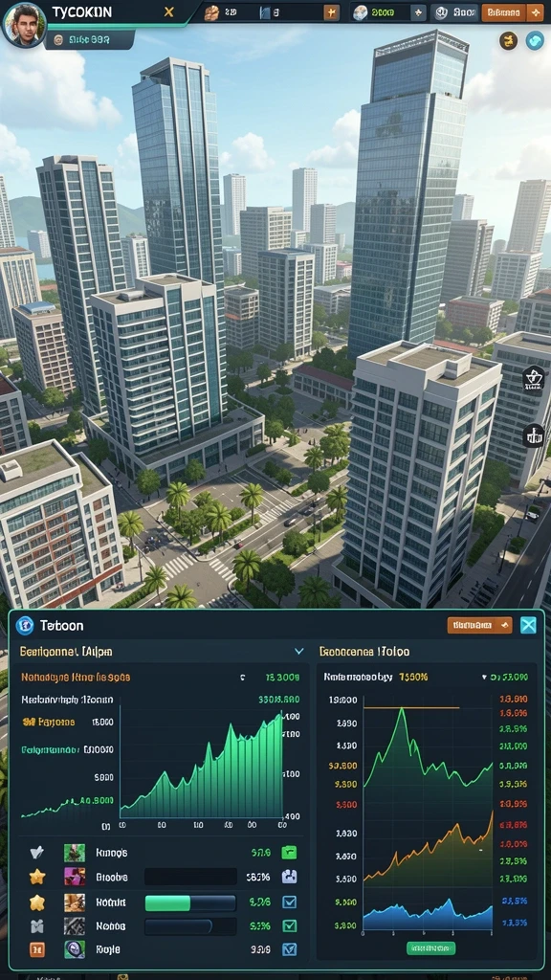551x980 pixels.
Task: Close the Tetoon statistics panel
Action: click(528, 625)
